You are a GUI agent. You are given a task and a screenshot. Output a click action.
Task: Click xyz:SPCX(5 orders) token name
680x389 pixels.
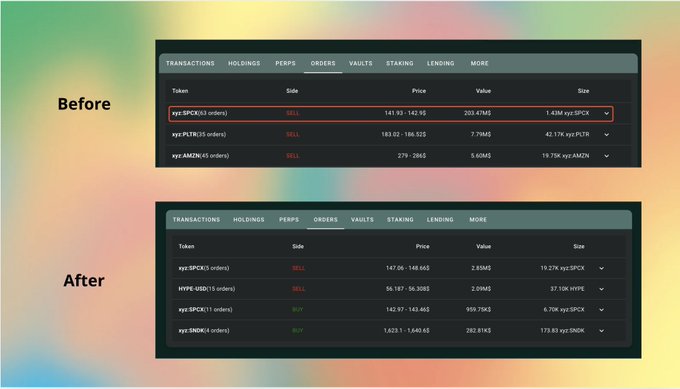click(x=204, y=268)
